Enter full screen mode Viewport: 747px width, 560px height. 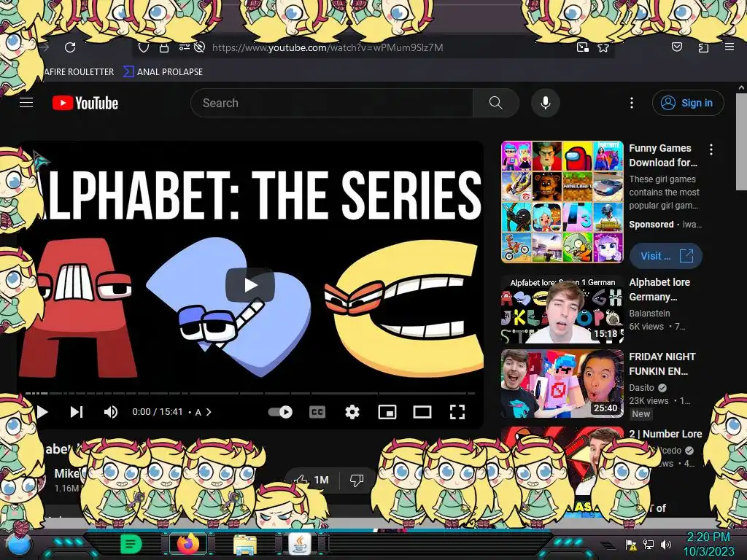click(457, 412)
